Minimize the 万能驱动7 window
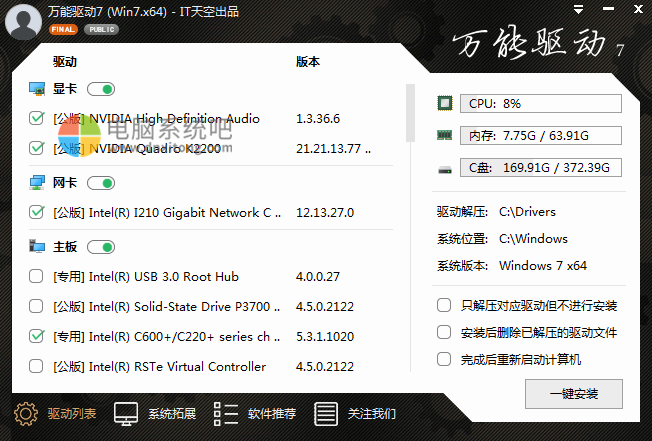652x441 pixels. (608, 9)
